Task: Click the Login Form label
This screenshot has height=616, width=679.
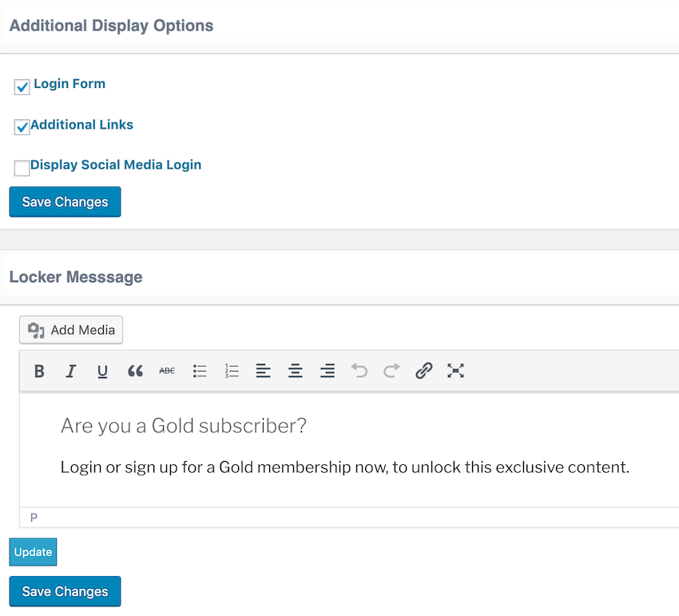Action: click(69, 84)
